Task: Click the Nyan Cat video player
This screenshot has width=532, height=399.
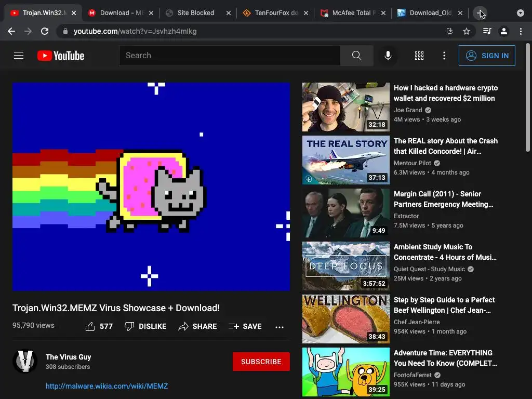Action: pos(151,187)
